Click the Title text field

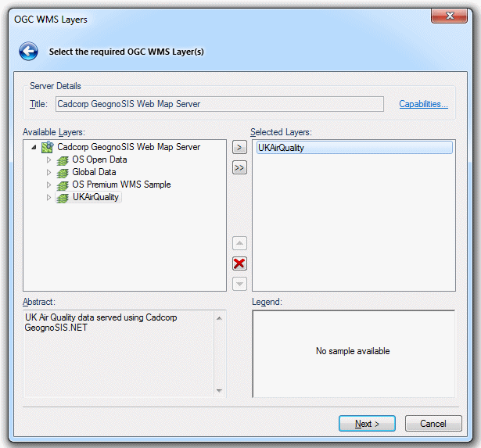tap(219, 104)
